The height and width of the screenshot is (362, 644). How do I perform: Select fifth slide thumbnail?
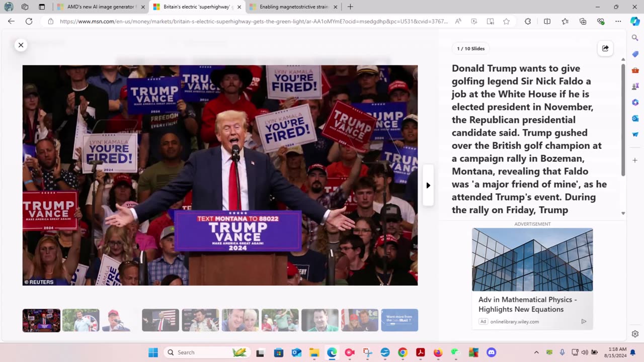coord(200,320)
